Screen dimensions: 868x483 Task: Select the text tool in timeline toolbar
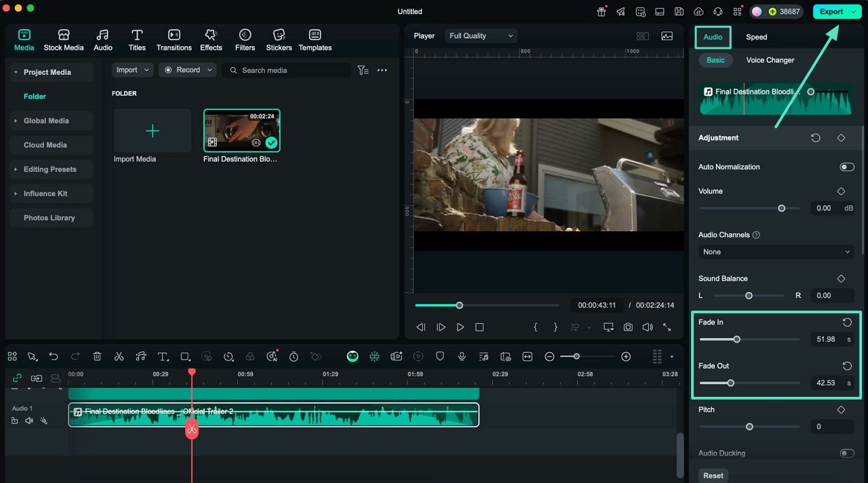tap(163, 357)
